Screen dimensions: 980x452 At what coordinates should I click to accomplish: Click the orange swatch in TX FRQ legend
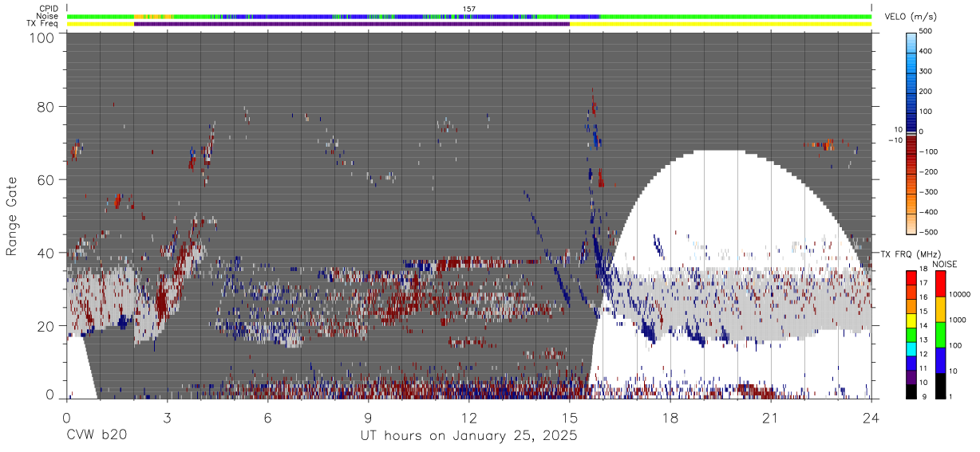click(911, 306)
